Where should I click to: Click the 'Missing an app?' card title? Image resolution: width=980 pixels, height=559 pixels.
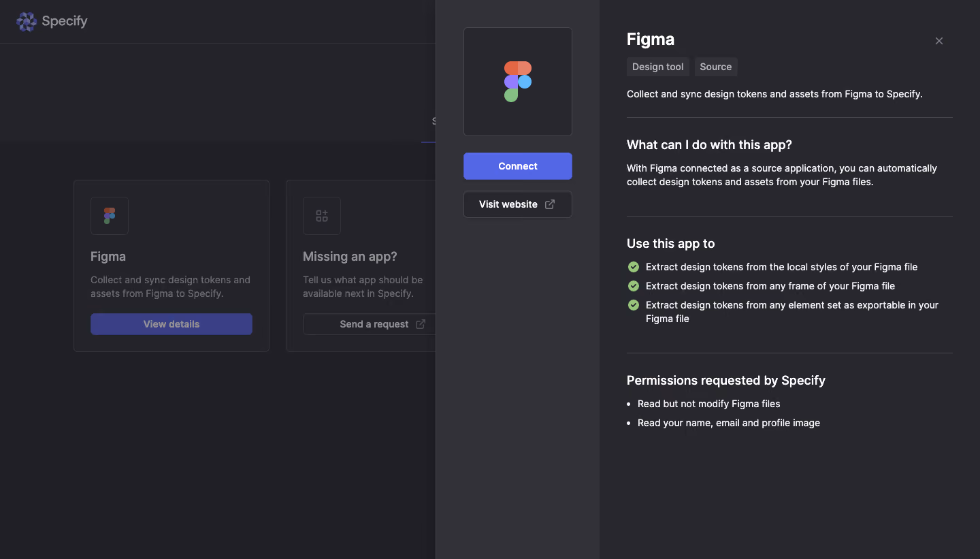(350, 257)
